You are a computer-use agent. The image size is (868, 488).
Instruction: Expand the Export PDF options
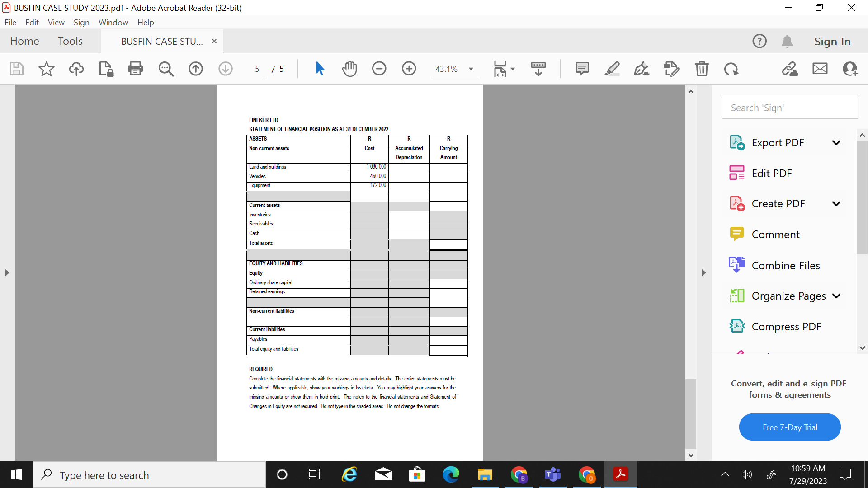[836, 142]
